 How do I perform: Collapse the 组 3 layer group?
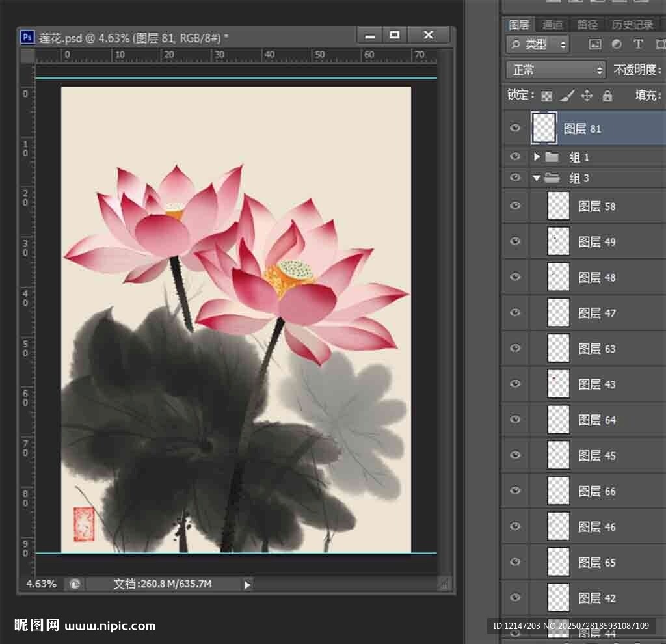[537, 178]
